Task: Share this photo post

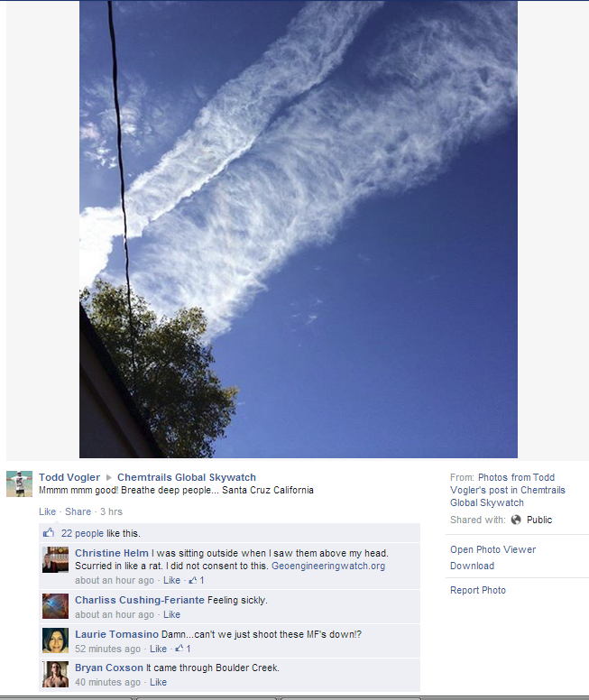Action: click(x=78, y=511)
